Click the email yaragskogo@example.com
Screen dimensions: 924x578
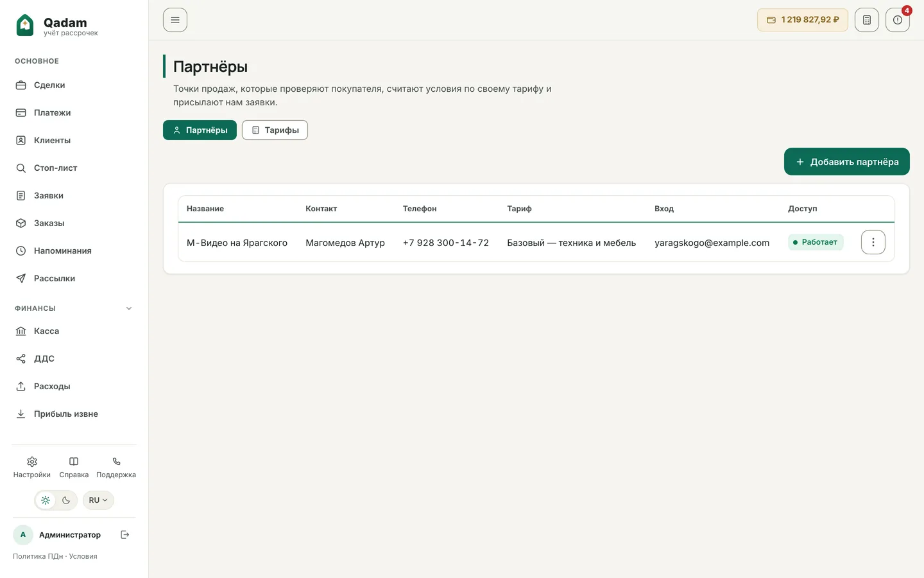[712, 243]
